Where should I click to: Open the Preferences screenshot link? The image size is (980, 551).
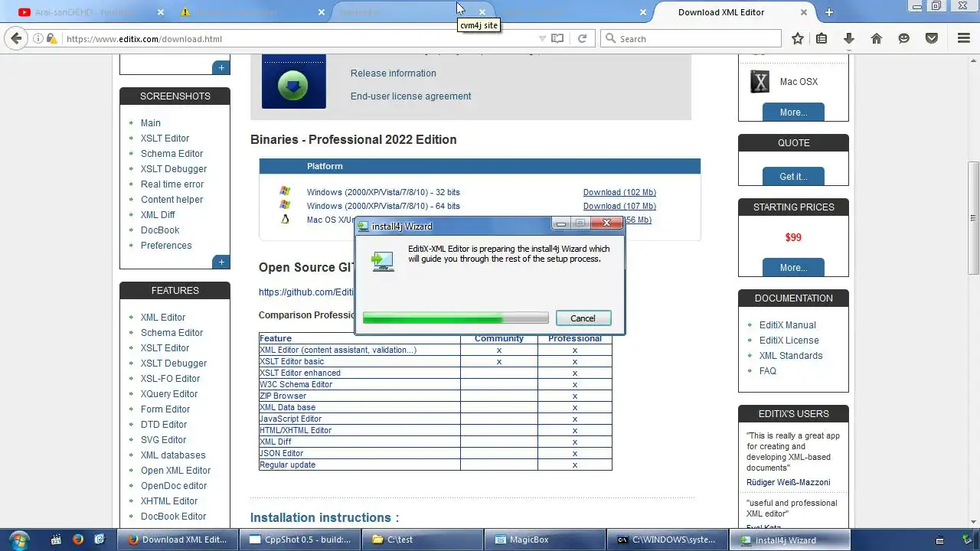(166, 246)
